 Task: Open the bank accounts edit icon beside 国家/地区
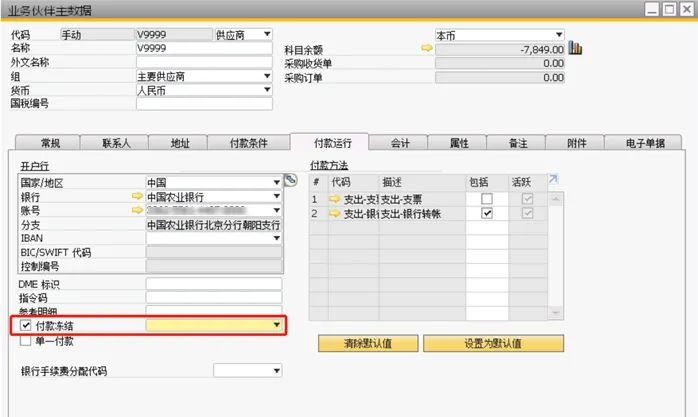point(290,180)
